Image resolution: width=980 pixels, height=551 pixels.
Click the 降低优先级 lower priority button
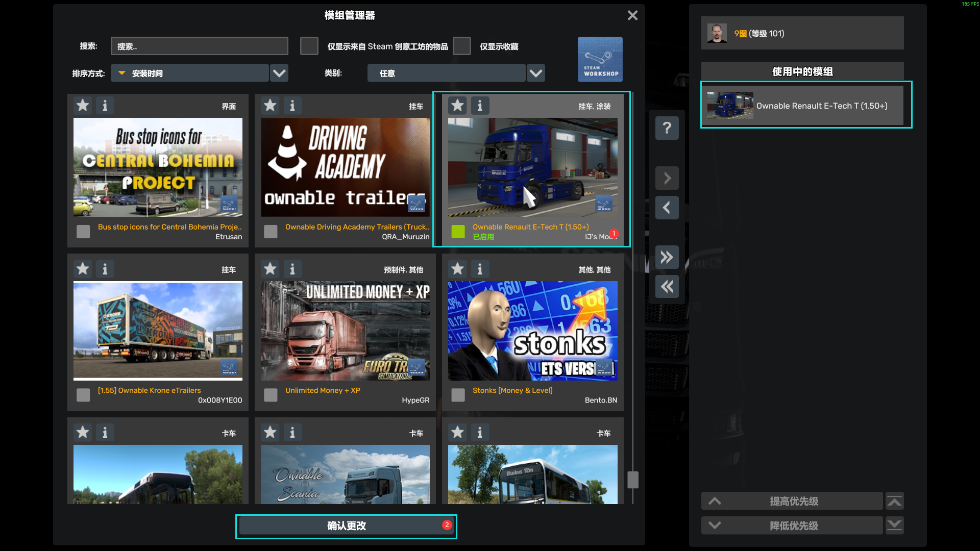792,525
